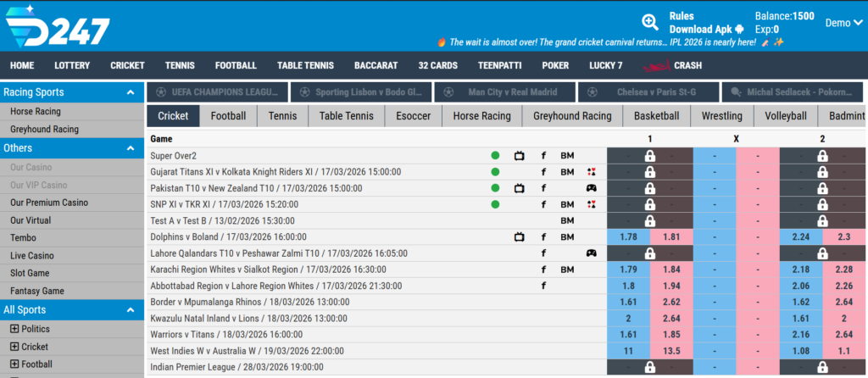Click the card suits icon on Gujarat Titans XI row
The width and height of the screenshot is (868, 378).
coord(591,172)
